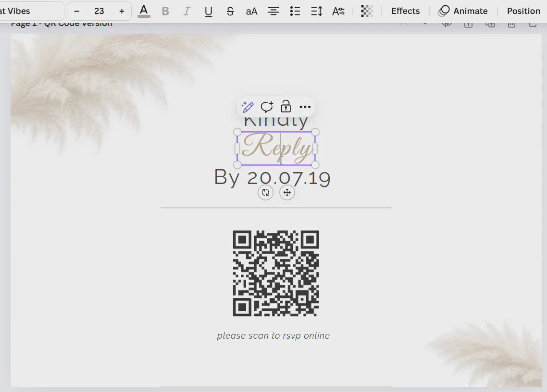Viewport: 547px width, 392px height.
Task: Add a new page below
Action: coord(490,23)
